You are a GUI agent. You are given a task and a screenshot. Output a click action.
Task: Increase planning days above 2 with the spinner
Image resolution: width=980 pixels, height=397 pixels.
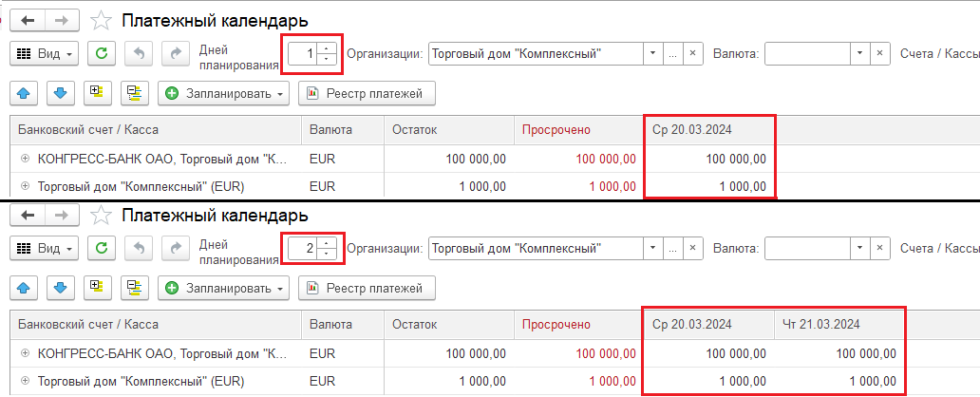pyautogui.click(x=327, y=243)
